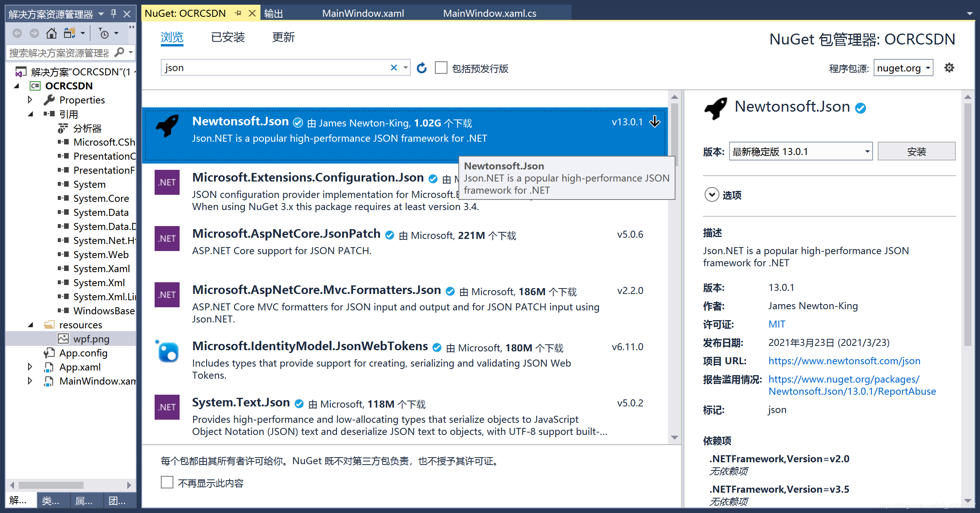Collapse the resources folder node
Screen dimensions: 980x513
[30, 325]
